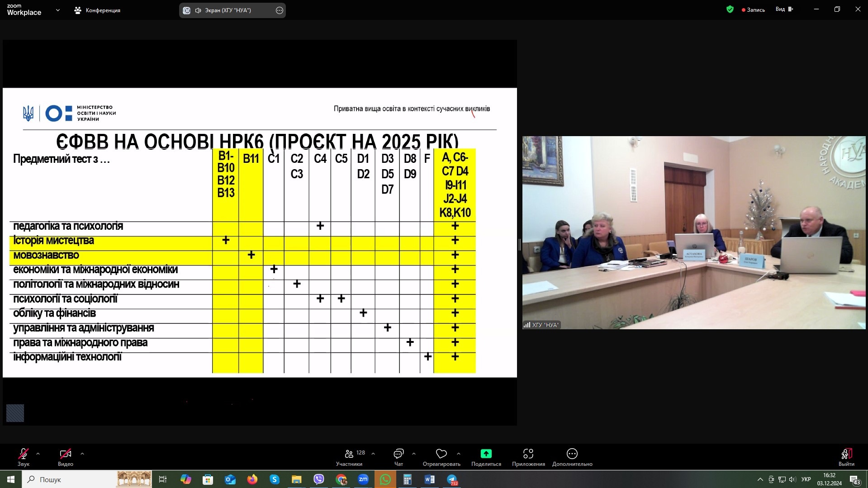This screenshot has height=488, width=868.
Task: Expand chat options arrow next to Чат
Action: pyautogui.click(x=414, y=454)
